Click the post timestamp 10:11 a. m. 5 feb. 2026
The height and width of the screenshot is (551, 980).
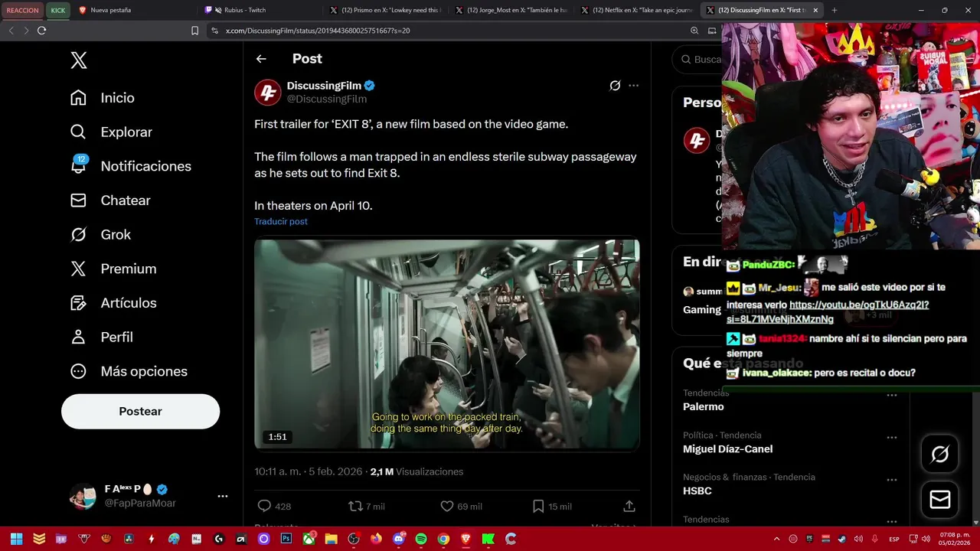[308, 471]
